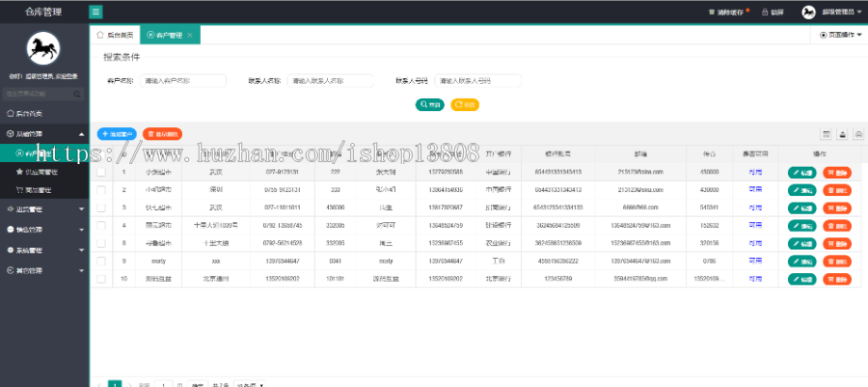Viewport: 868px width, 387px height.
Task: Expand the 进货管理 sidebar group
Action: [44, 209]
